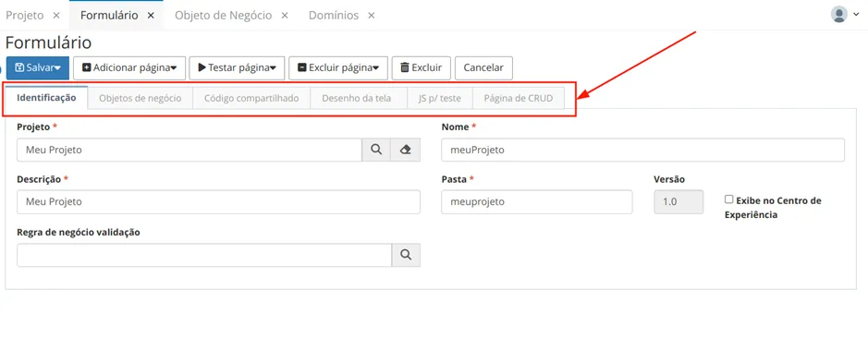
Task: Click the Formulário page heading
Action: point(49,42)
